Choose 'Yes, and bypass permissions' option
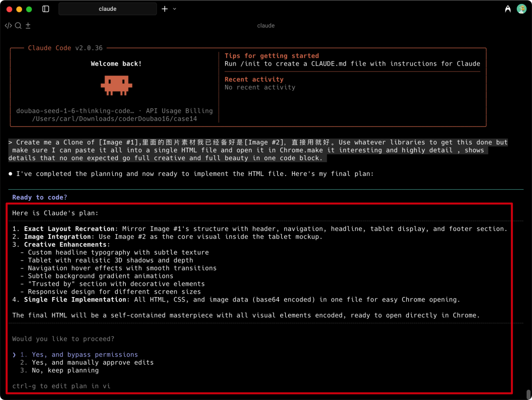Viewport: 532px width, 400px height. pyautogui.click(x=77, y=354)
